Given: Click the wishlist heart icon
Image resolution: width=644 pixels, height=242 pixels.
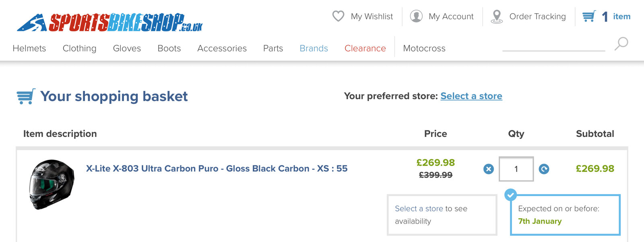Looking at the screenshot, I should pyautogui.click(x=338, y=16).
